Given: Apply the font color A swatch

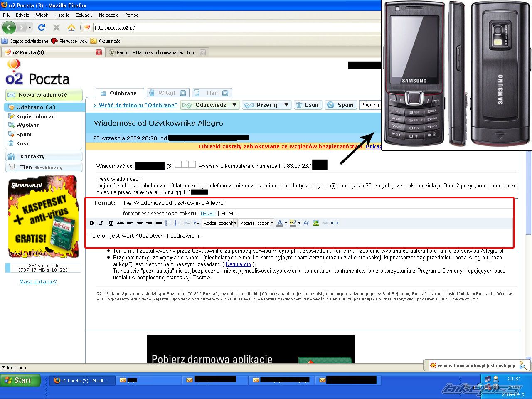Looking at the screenshot, I should pyautogui.click(x=280, y=223).
